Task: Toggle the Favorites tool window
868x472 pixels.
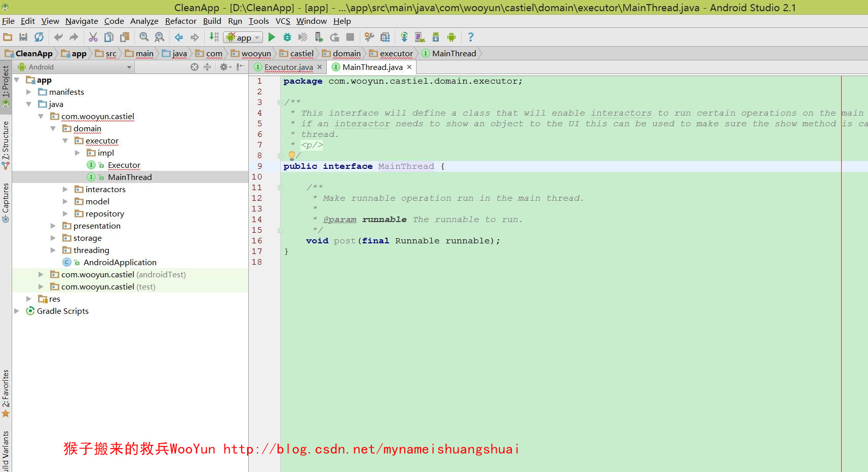Action: pyautogui.click(x=6, y=389)
